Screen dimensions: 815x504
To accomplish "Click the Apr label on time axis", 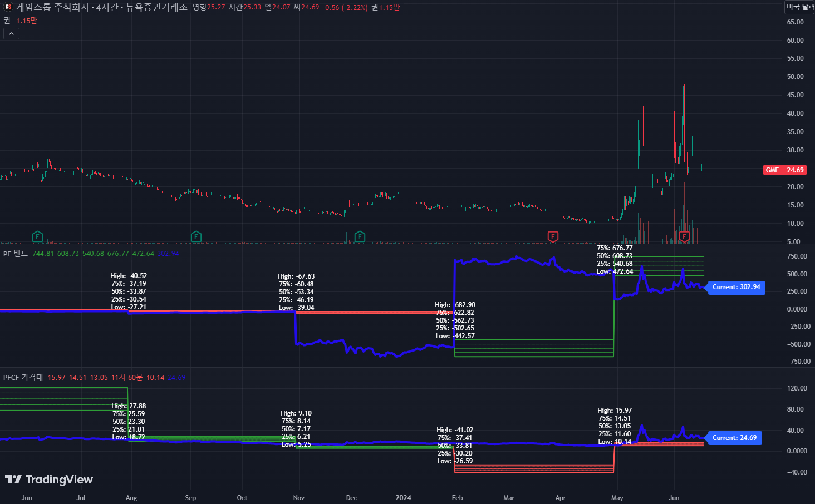I will click(561, 498).
